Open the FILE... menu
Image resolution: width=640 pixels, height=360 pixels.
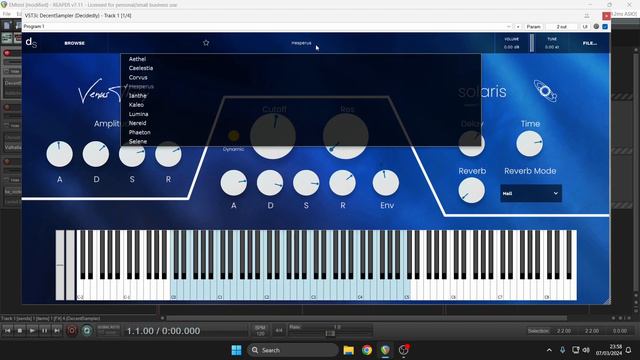590,43
